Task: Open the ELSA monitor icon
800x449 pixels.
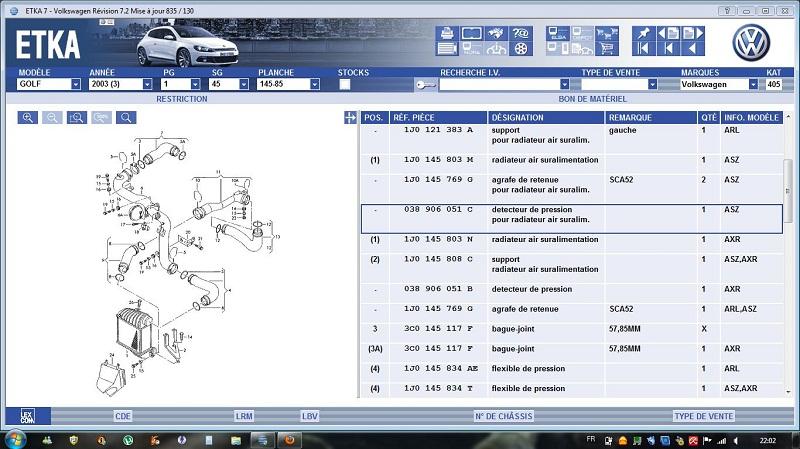Action: pyautogui.click(x=557, y=33)
